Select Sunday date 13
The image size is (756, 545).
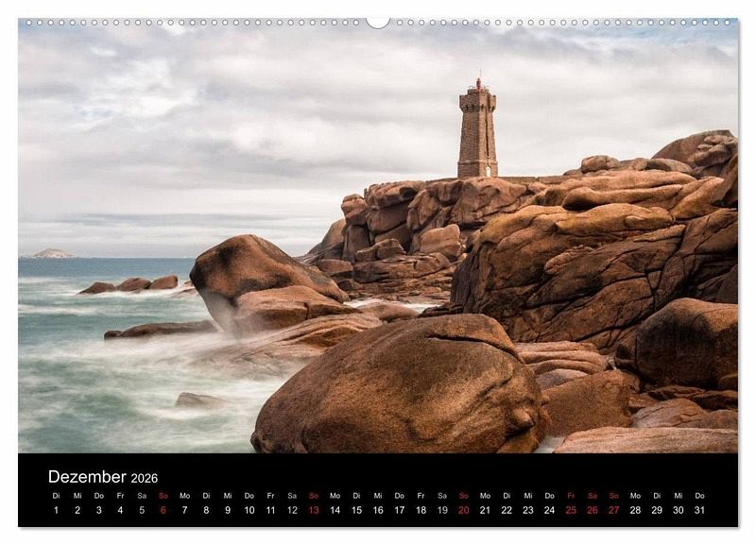coord(314,510)
